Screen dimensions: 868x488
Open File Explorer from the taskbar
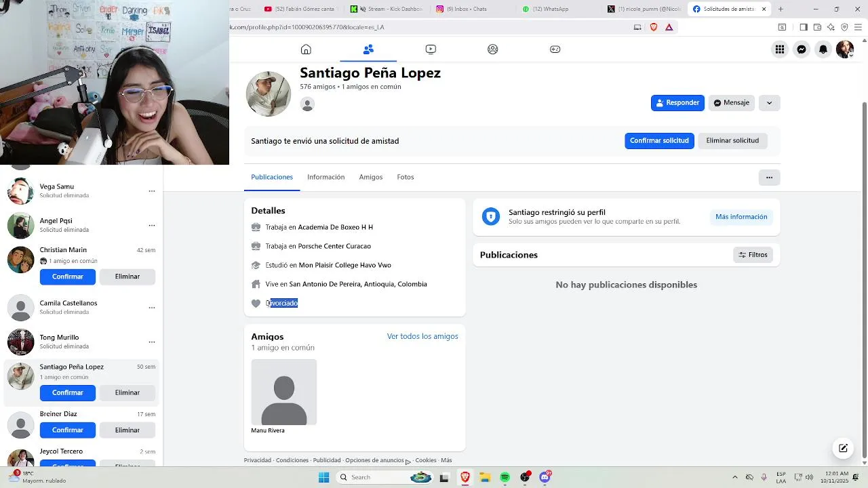pos(485,477)
